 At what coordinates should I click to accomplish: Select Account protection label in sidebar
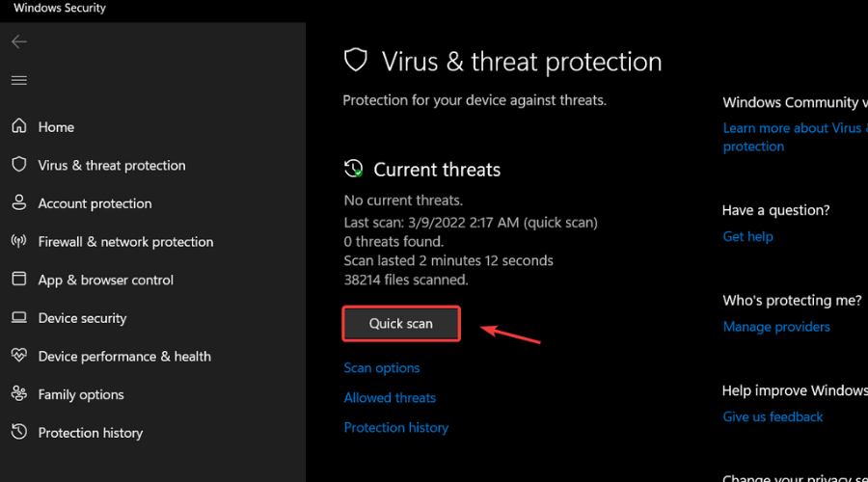[x=95, y=203]
